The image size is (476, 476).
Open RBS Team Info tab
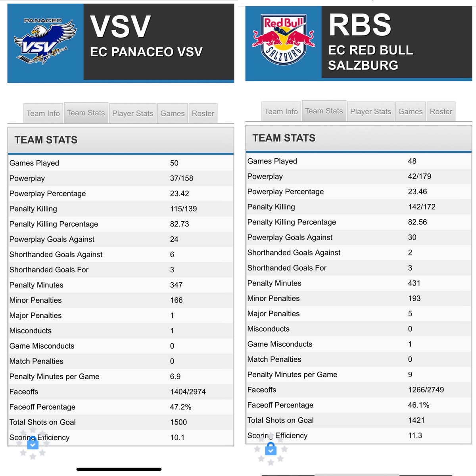click(x=281, y=111)
